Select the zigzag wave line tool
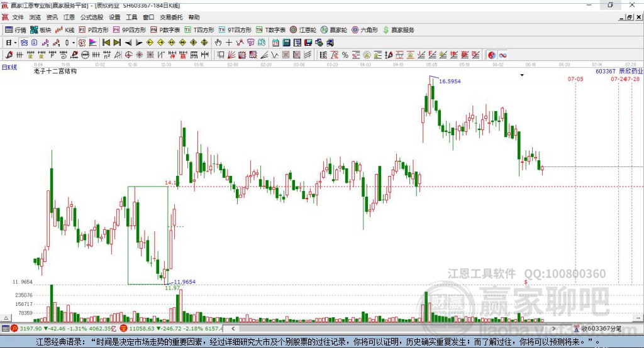 coord(275,55)
